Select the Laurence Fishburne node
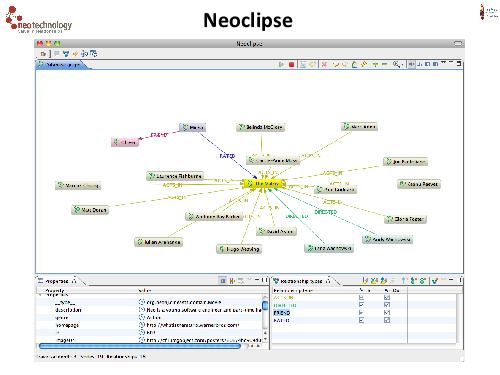Screen dimensions: 500x375 coord(175,176)
